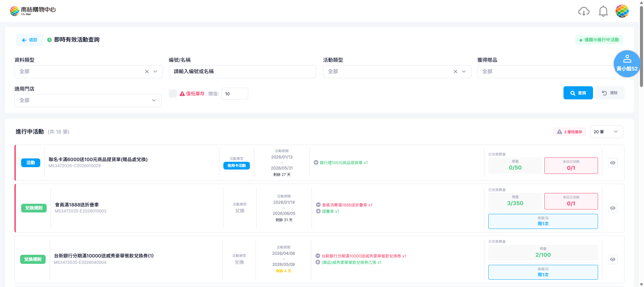Expand the 活動類型 dropdown
The width and height of the screenshot is (644, 287).
[x=464, y=71]
